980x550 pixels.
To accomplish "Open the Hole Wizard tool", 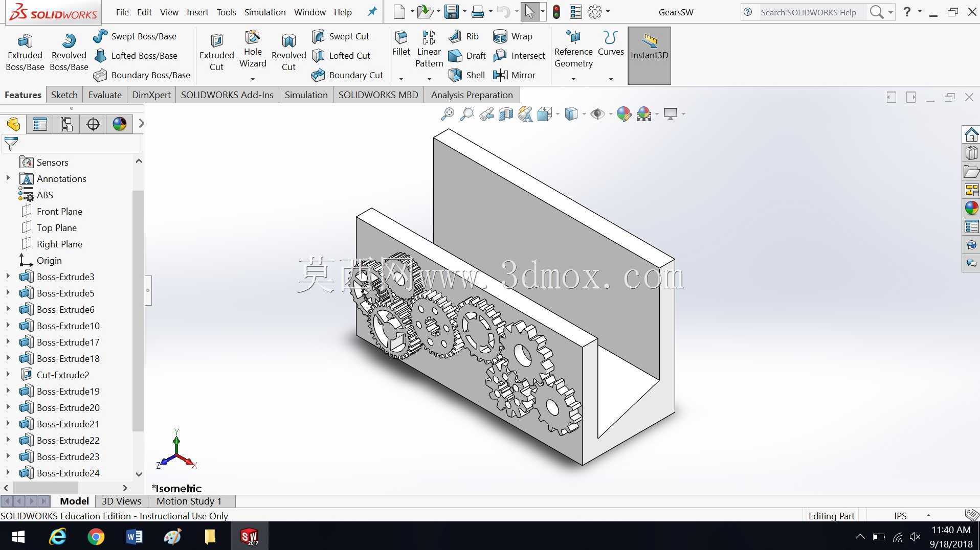I will click(x=253, y=50).
